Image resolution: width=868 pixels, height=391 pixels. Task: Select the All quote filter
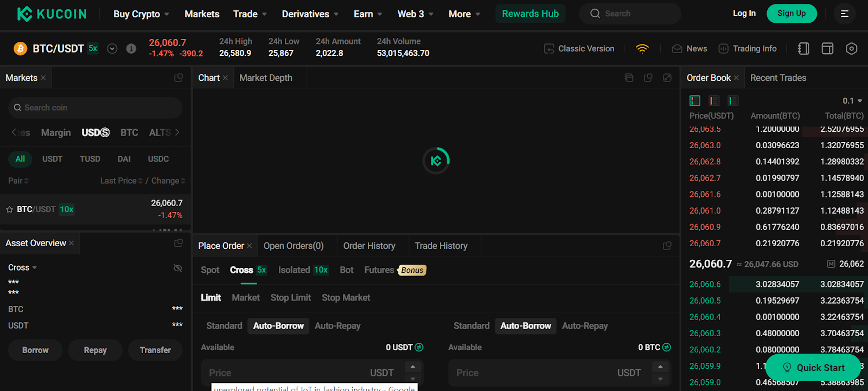[20, 159]
